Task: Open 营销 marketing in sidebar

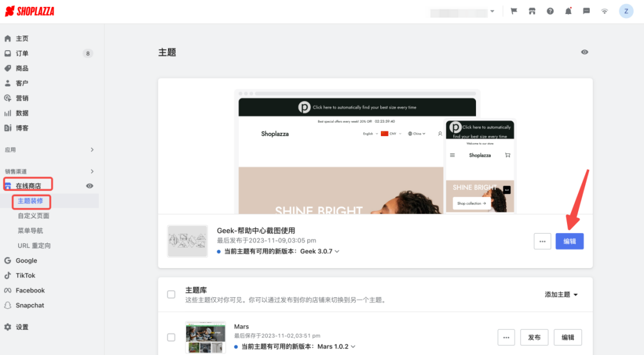Action: pos(22,98)
